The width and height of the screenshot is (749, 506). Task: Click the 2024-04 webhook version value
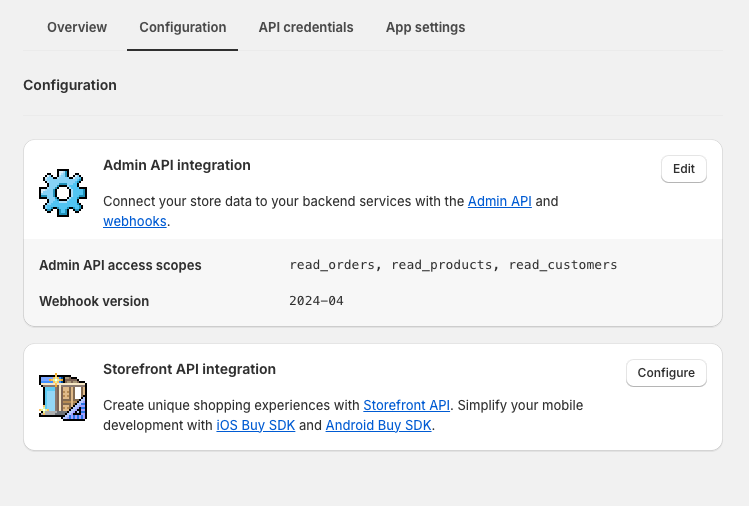(x=316, y=301)
